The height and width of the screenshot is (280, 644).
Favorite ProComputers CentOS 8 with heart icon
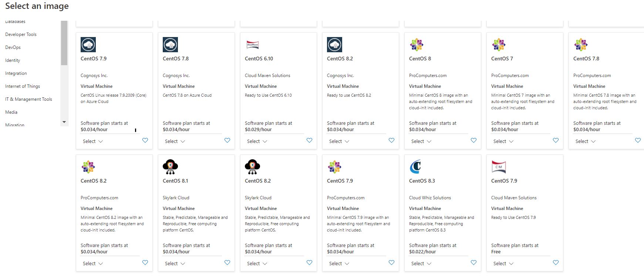473,140
